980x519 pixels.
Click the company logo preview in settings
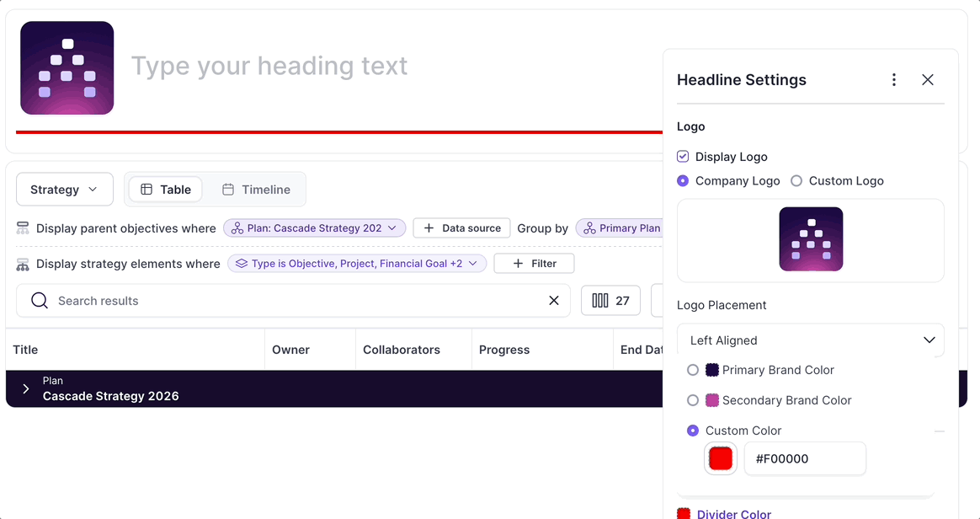(x=811, y=239)
